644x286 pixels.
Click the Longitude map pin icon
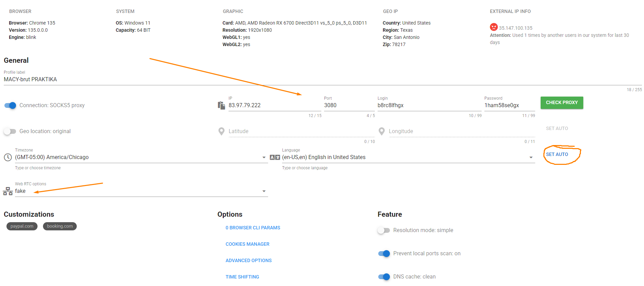[x=382, y=131]
